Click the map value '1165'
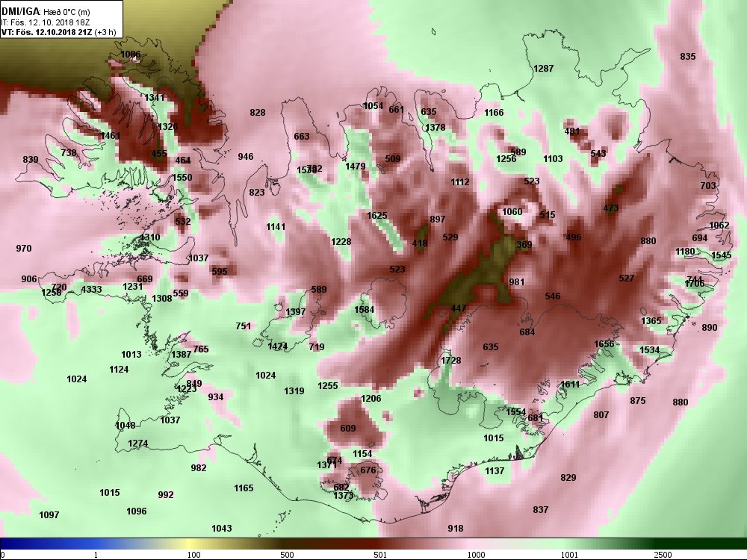The image size is (747, 560). [244, 488]
